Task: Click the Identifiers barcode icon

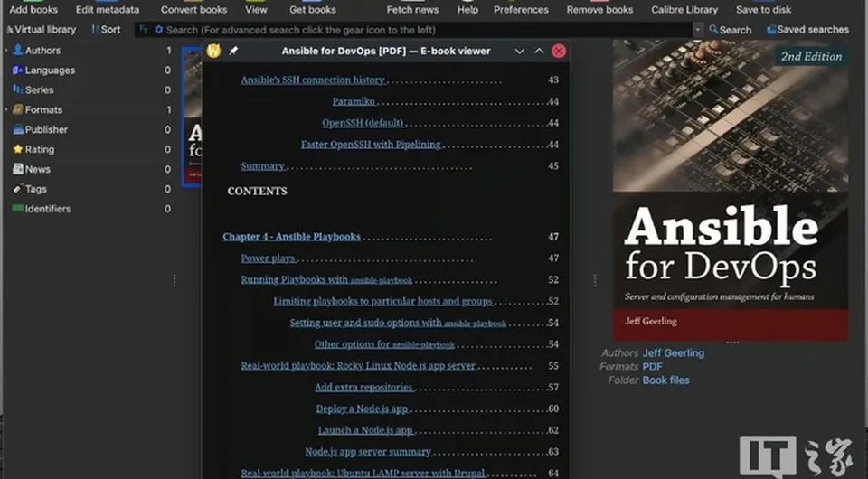Action: tap(18, 209)
